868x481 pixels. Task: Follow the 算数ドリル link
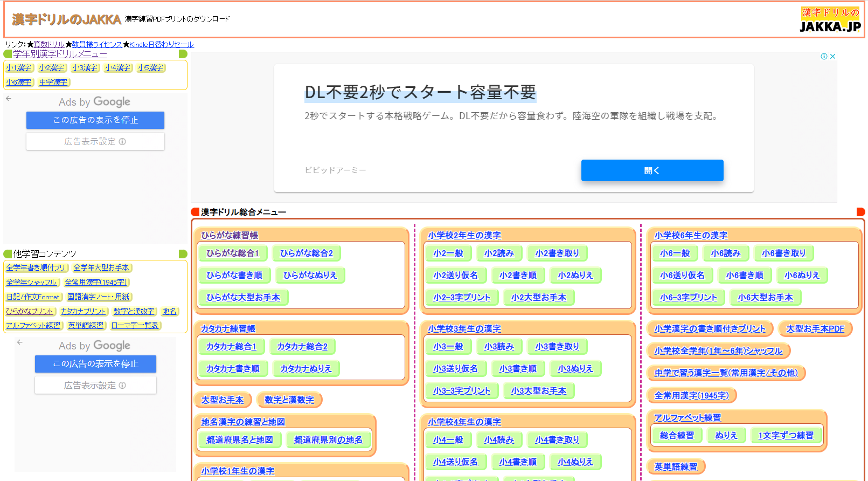[x=49, y=45]
